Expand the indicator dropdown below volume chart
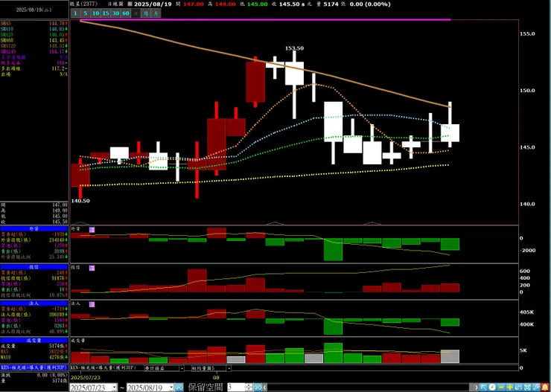This screenshot has width=551, height=392. tap(182, 368)
